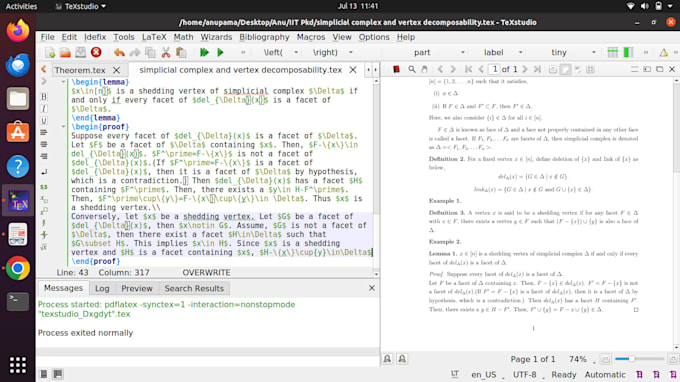Switch to the Theorem.tex tab
Viewport: 680px width, 382px height.
click(x=80, y=70)
